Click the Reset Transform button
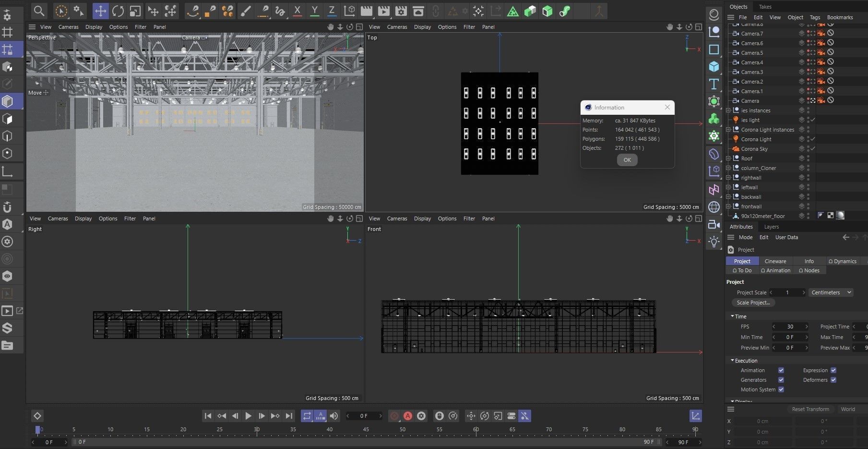Image resolution: width=868 pixels, height=449 pixels. click(810, 409)
